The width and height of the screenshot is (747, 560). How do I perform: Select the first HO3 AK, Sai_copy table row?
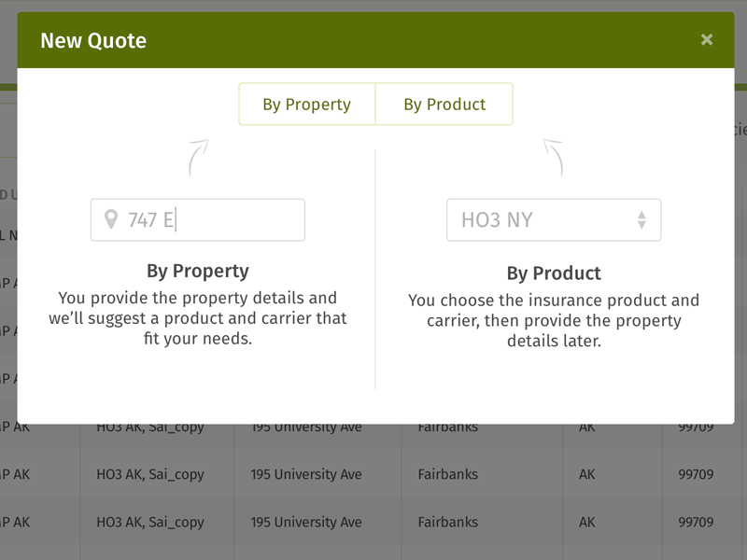point(151,427)
